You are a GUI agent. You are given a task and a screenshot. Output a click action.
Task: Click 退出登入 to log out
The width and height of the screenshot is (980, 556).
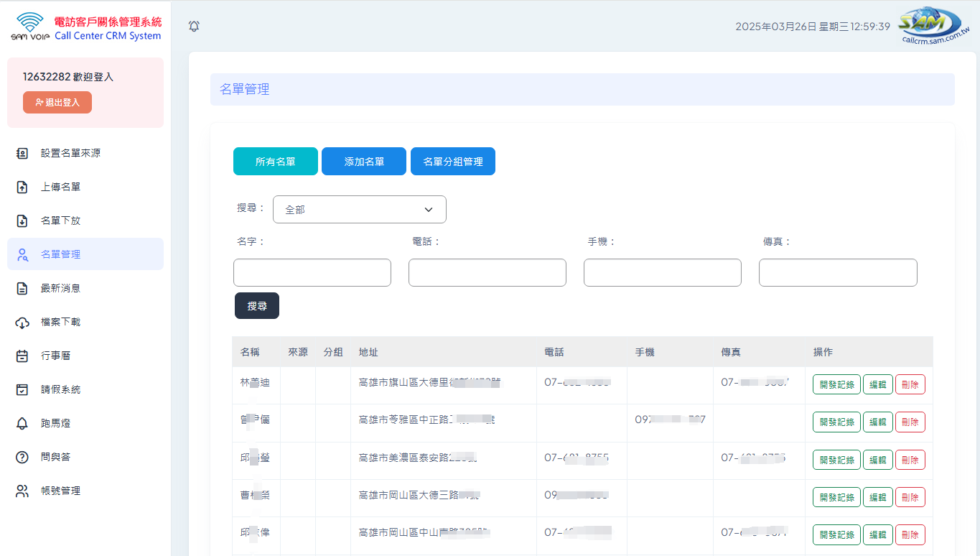pos(57,102)
